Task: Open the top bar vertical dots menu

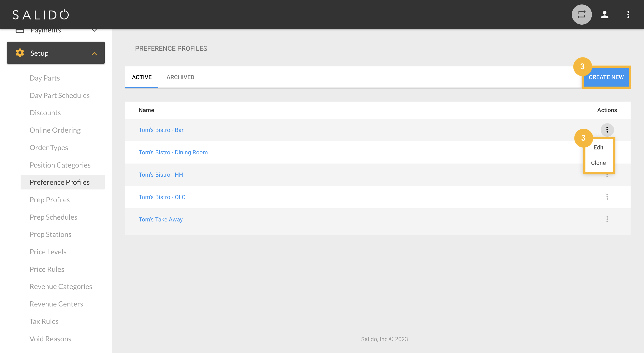Action: pyautogui.click(x=628, y=15)
